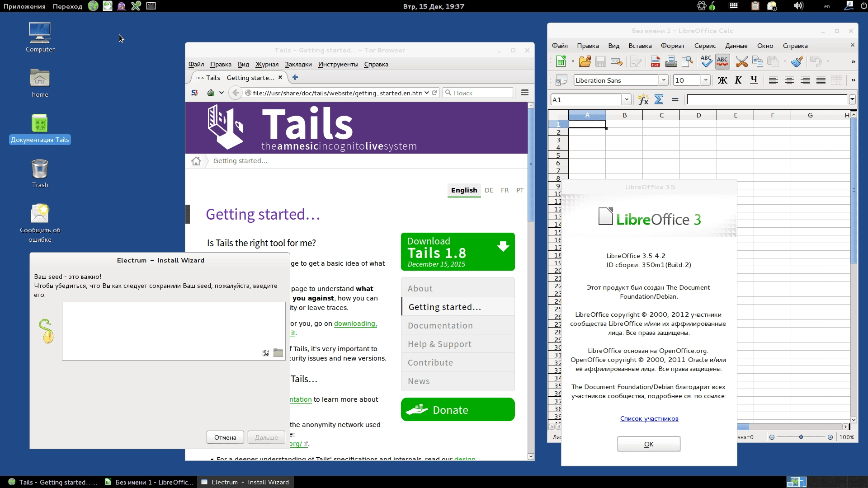The image size is (868, 488).
Task: Open the Tor Browser hamburger menu
Action: (524, 93)
